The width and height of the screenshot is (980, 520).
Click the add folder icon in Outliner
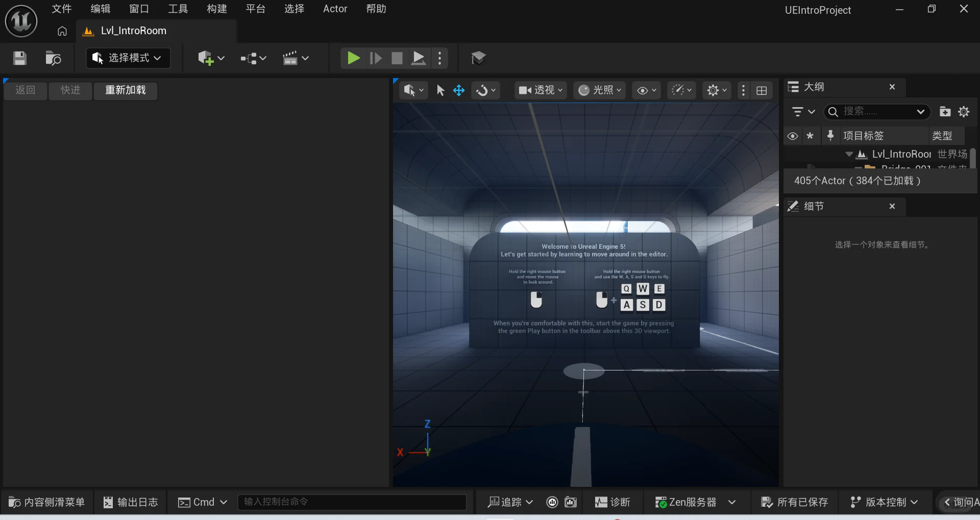945,112
